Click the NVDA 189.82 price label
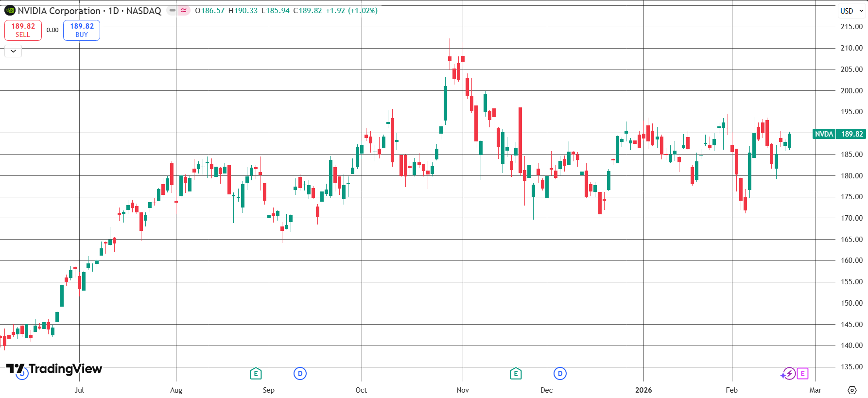 click(839, 134)
